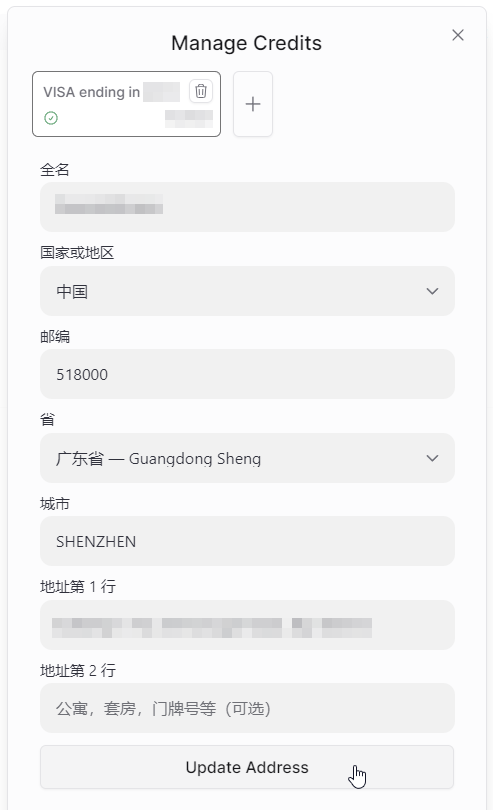This screenshot has width=493, height=810.
Task: Click the 全名 label text
Action: coord(55,169)
